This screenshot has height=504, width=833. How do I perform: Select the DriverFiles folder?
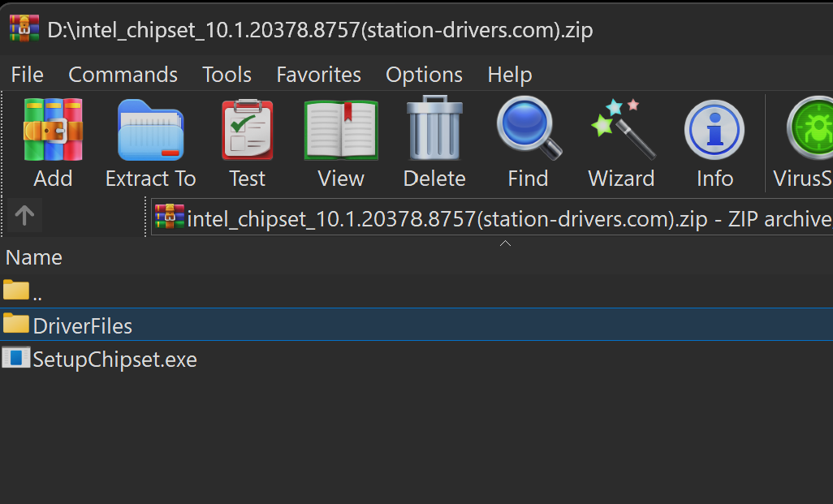pyautogui.click(x=82, y=325)
